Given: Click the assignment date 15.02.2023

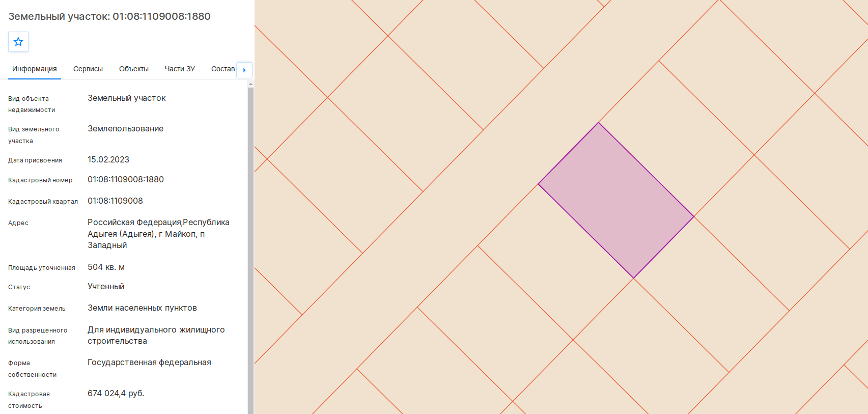Looking at the screenshot, I should pos(108,160).
